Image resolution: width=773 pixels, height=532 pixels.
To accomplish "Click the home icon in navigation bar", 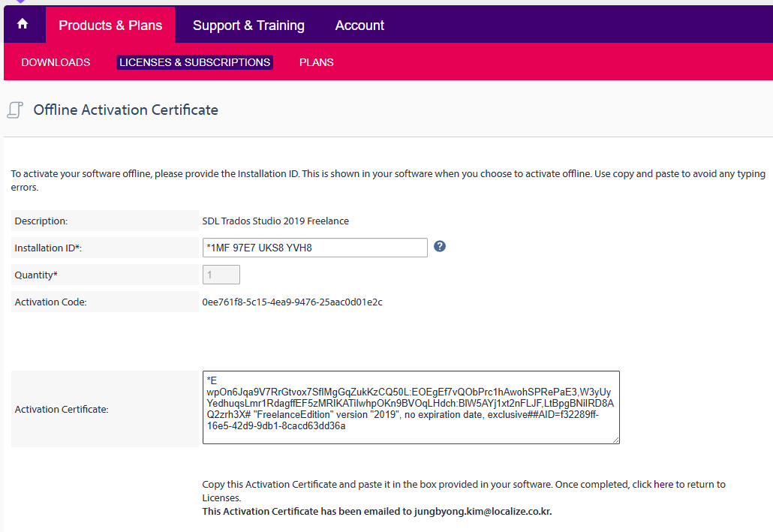I will [23, 25].
